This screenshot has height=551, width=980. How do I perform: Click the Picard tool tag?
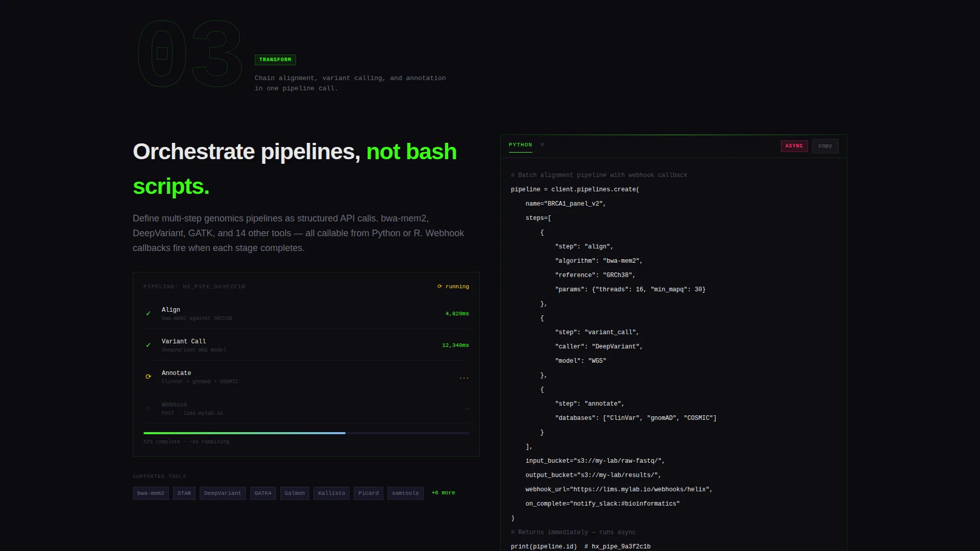[x=369, y=493]
